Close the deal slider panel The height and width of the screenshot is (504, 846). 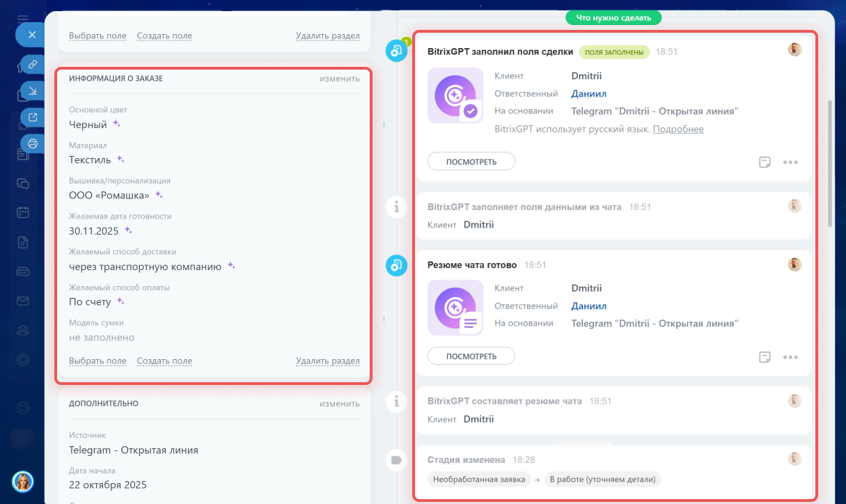click(x=31, y=34)
